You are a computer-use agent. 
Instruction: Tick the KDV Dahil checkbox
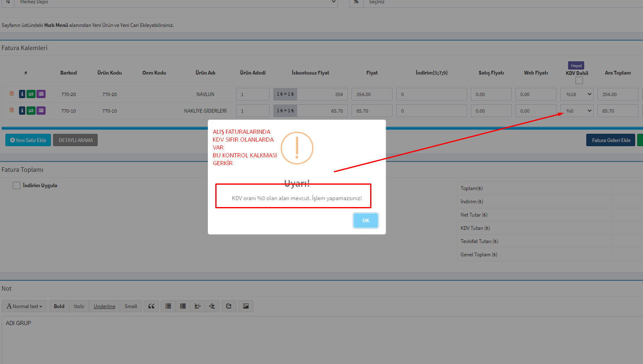pyautogui.click(x=579, y=80)
